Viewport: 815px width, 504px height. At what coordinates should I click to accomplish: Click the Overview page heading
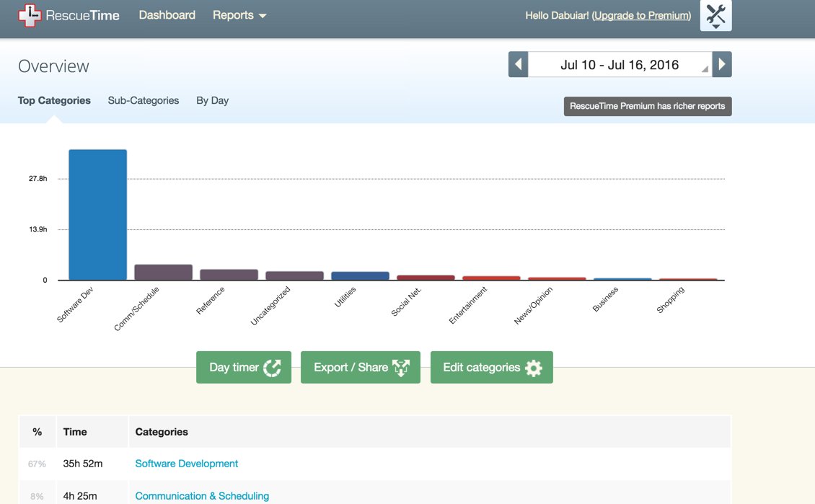(x=53, y=66)
